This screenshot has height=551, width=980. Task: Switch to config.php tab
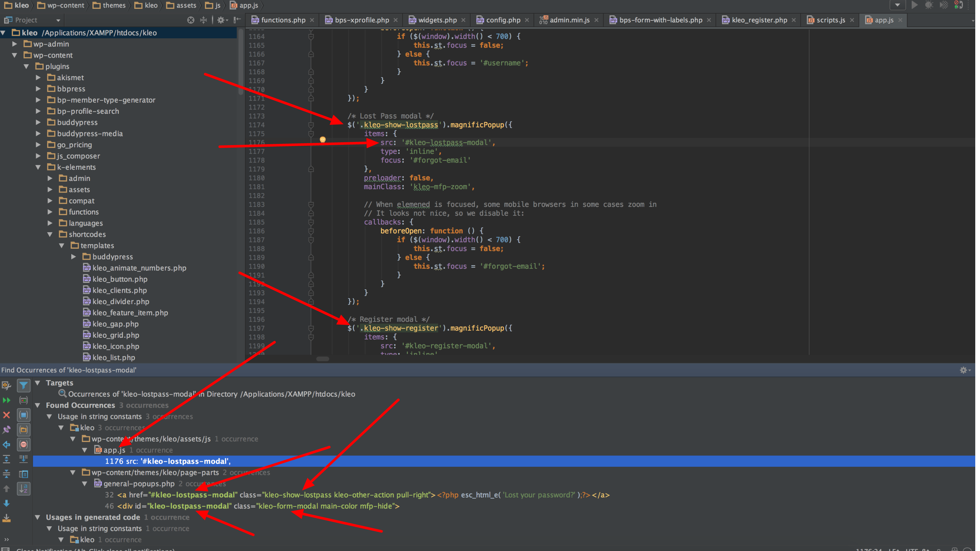(x=503, y=20)
